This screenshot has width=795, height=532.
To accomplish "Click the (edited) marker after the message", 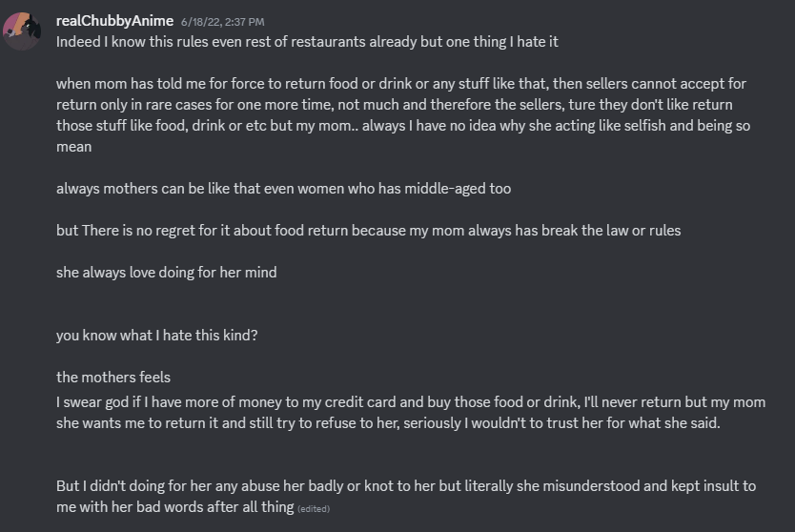I will [x=313, y=509].
